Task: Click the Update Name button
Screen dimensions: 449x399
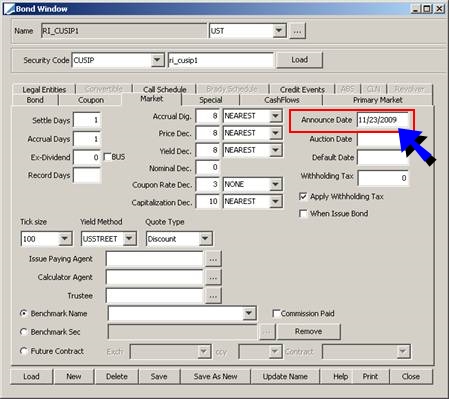Action: [x=285, y=376]
